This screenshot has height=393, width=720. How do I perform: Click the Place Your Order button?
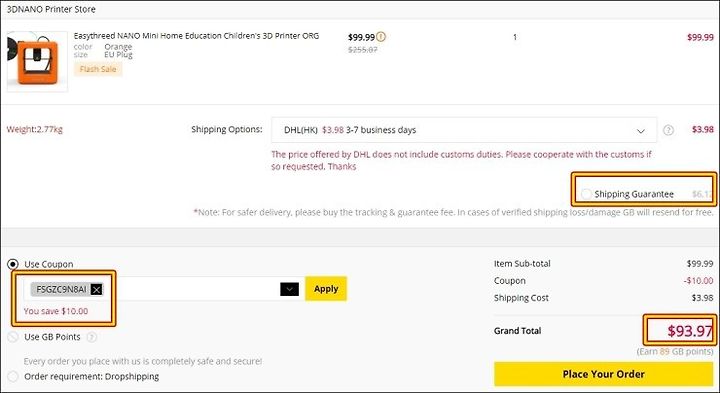pos(603,374)
